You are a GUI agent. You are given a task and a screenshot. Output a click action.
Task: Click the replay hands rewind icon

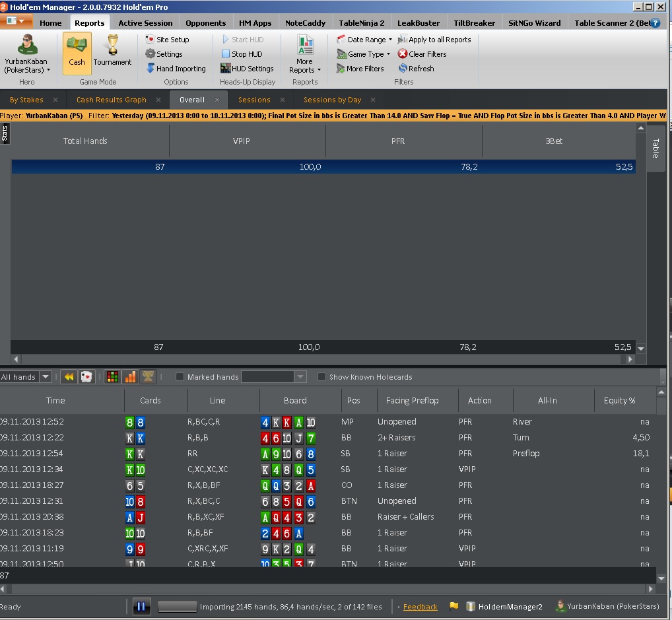(x=69, y=377)
